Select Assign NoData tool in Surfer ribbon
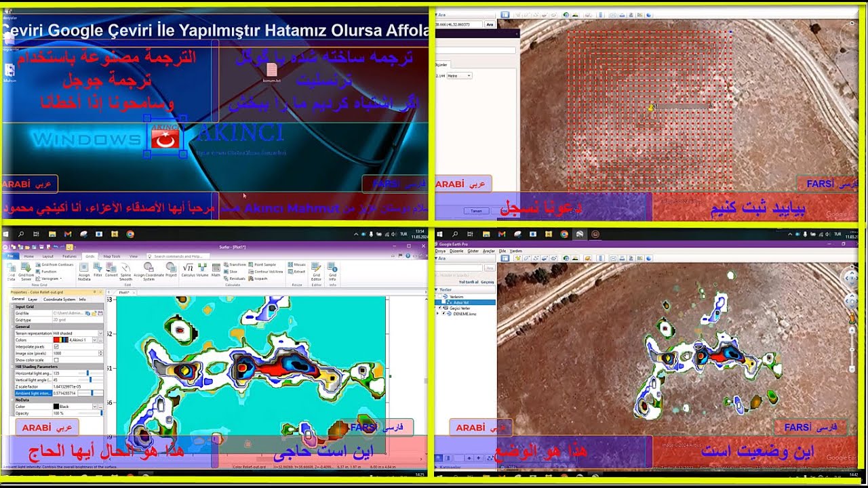The image size is (868, 488). click(x=84, y=271)
